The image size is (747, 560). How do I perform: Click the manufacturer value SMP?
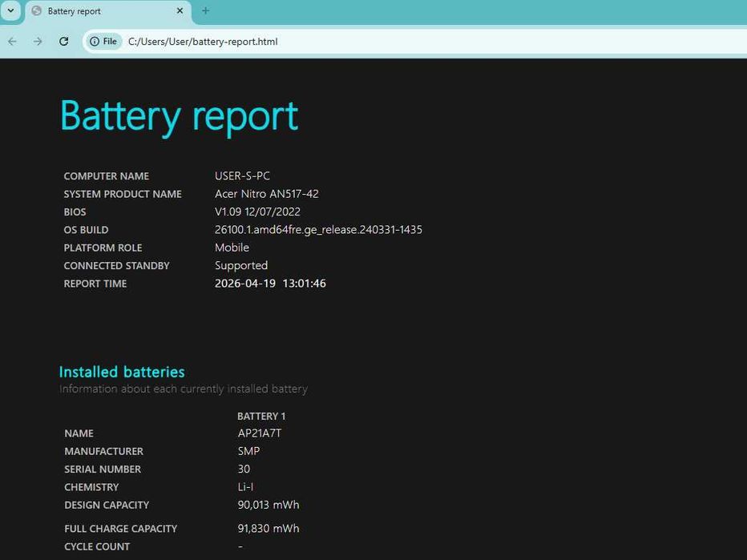248,451
